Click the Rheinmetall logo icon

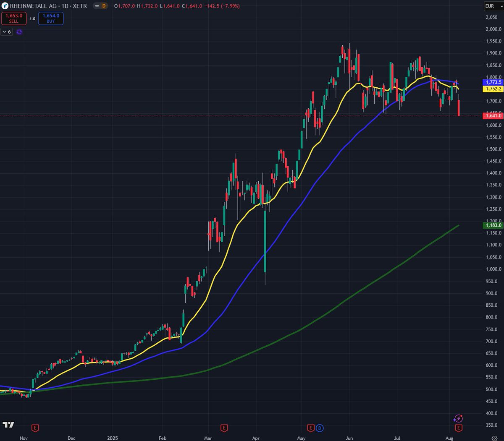tap(5, 6)
